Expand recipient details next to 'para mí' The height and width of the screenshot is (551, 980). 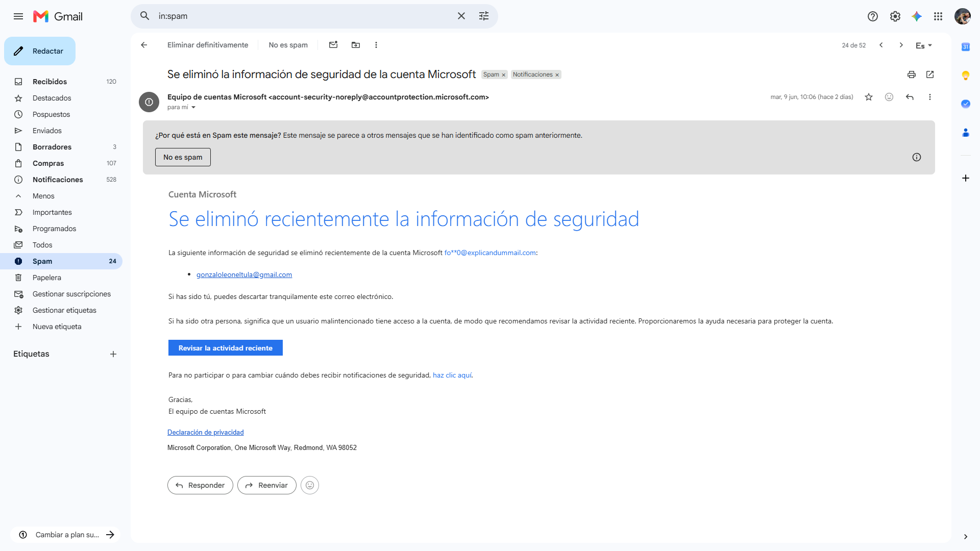[193, 108]
